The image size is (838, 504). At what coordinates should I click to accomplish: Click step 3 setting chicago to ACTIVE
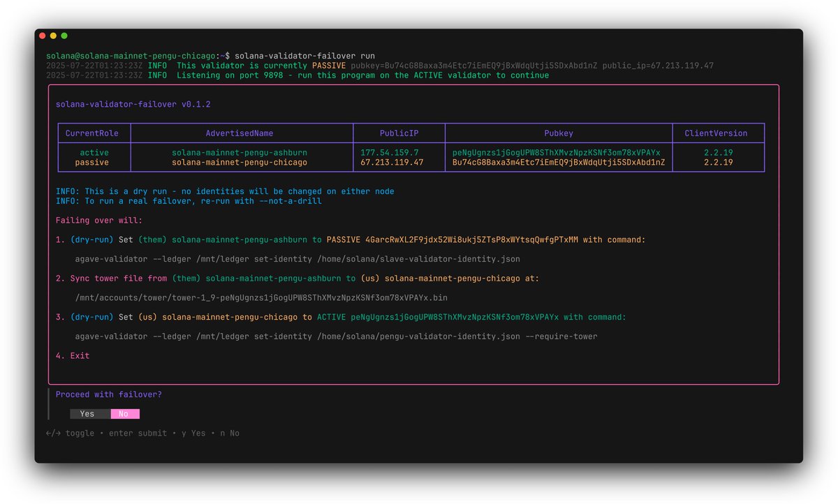coord(341,318)
